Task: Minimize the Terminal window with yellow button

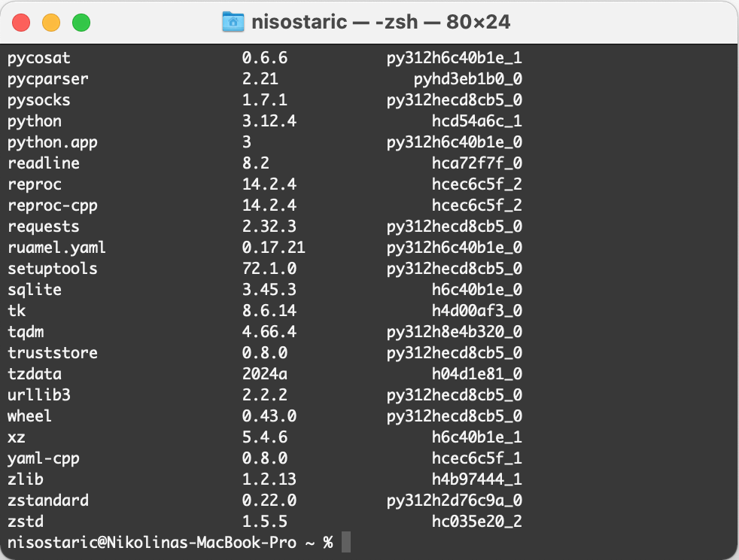Action: 51,23
